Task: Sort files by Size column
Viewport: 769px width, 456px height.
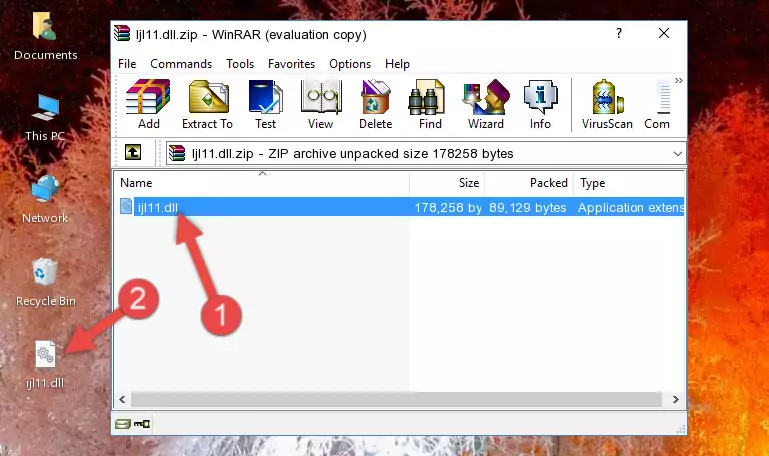Action: tap(447, 183)
